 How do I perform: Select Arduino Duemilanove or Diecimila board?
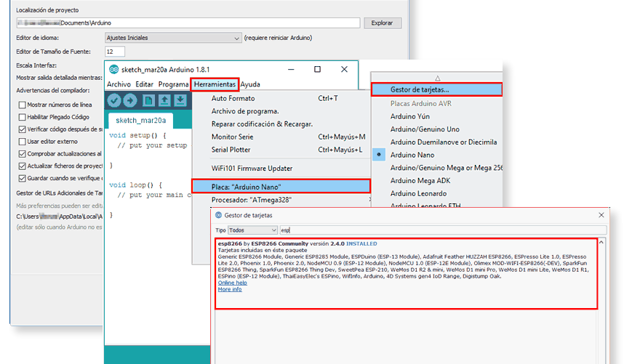coord(444,142)
